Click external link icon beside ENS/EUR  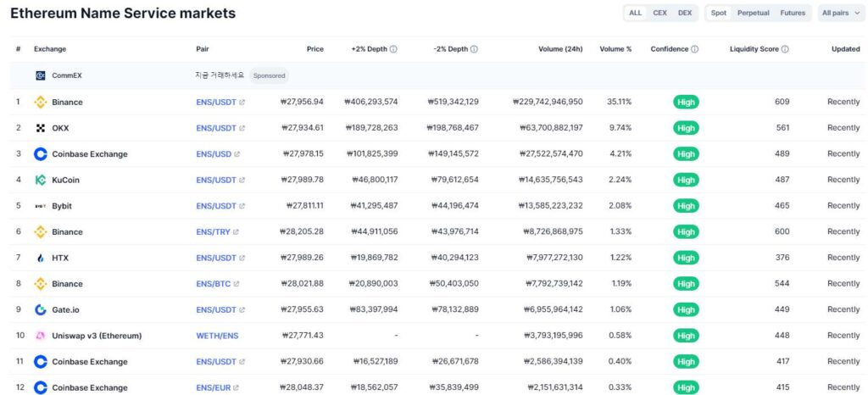tap(236, 388)
